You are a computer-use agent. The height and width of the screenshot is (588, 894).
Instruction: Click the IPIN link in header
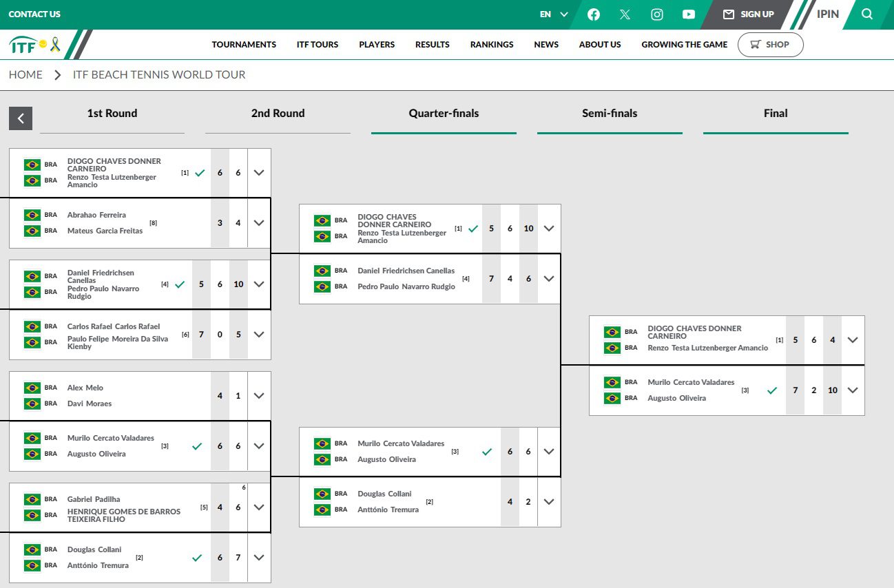[828, 14]
